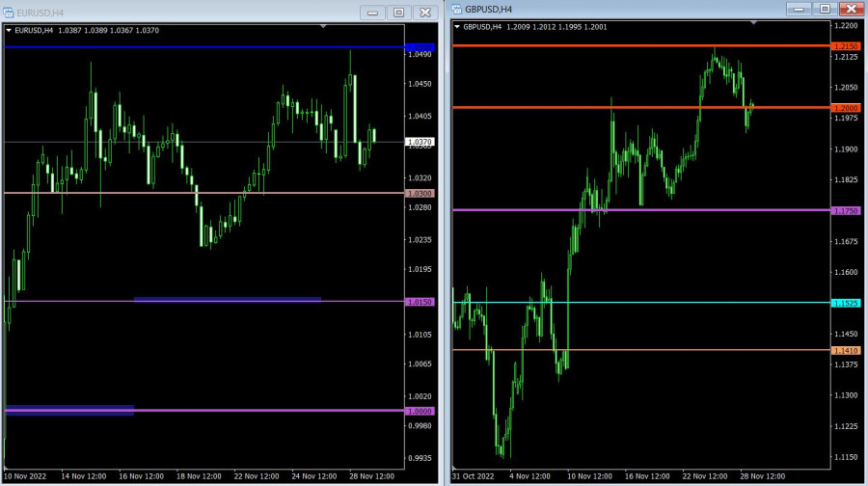Close the GBPUSD,H4 chart window
The width and height of the screenshot is (868, 486).
(850, 9)
